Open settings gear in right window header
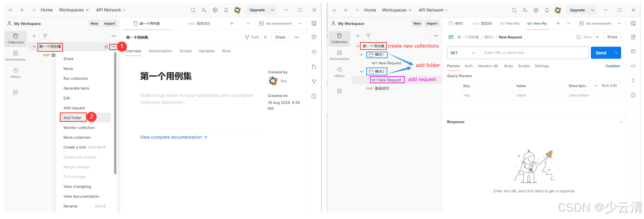This screenshot has height=219, width=644. pos(536,10)
